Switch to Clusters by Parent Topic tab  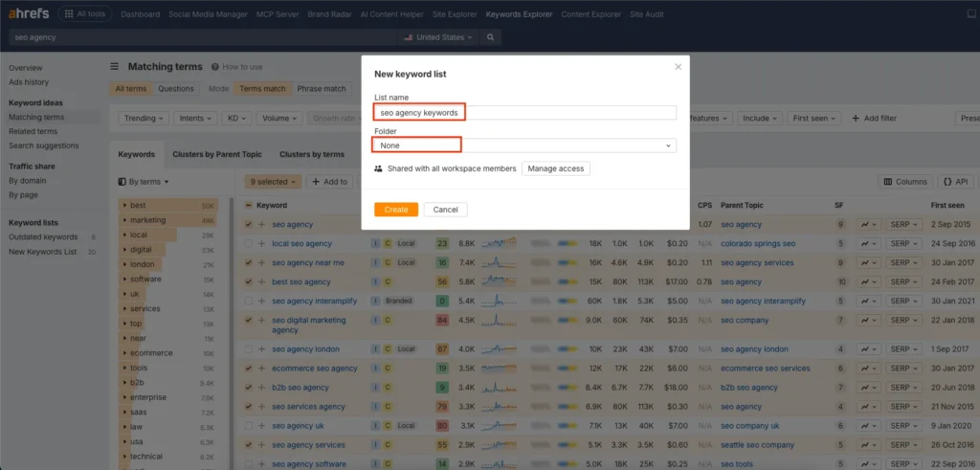[217, 154]
